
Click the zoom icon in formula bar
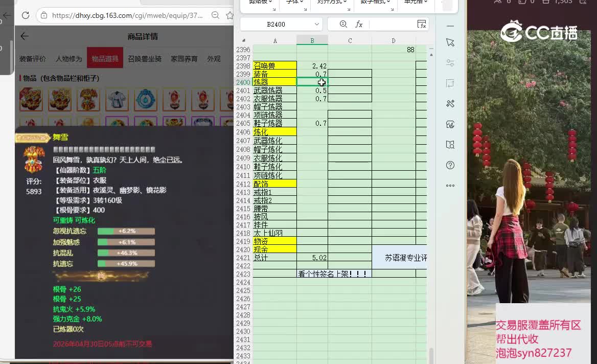pos(343,24)
